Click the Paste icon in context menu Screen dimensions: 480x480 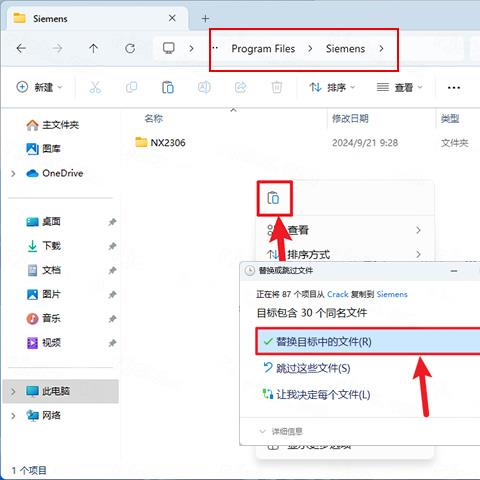pos(273,198)
